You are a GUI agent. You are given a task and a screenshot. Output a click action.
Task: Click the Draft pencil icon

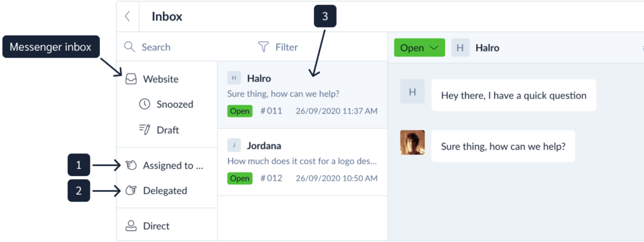pos(145,130)
